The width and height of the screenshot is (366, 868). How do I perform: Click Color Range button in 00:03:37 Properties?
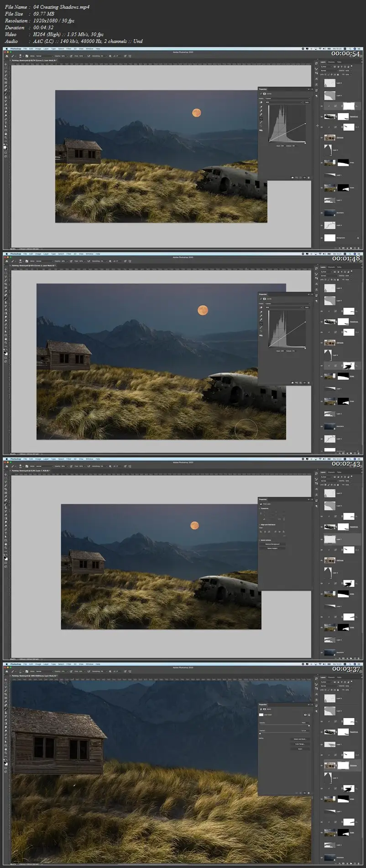[300, 744]
